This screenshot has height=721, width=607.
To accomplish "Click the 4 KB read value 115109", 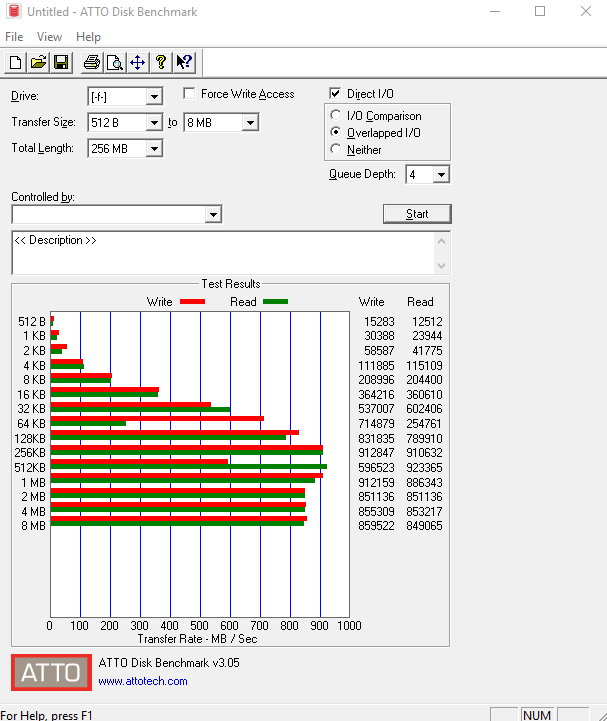I will (x=424, y=366).
